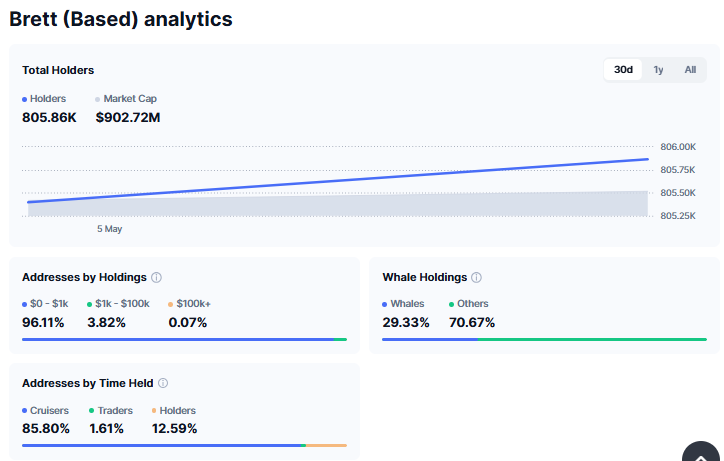Click the blue Whales segment of Whale bar
This screenshot has height=461, width=724.
click(x=429, y=340)
